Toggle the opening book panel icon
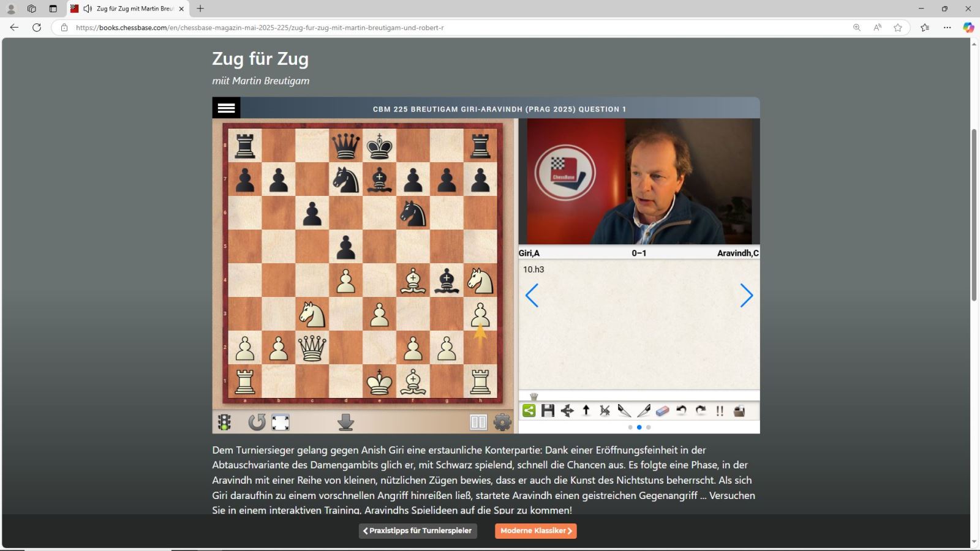Screen dimensions: 980x551 click(478, 422)
